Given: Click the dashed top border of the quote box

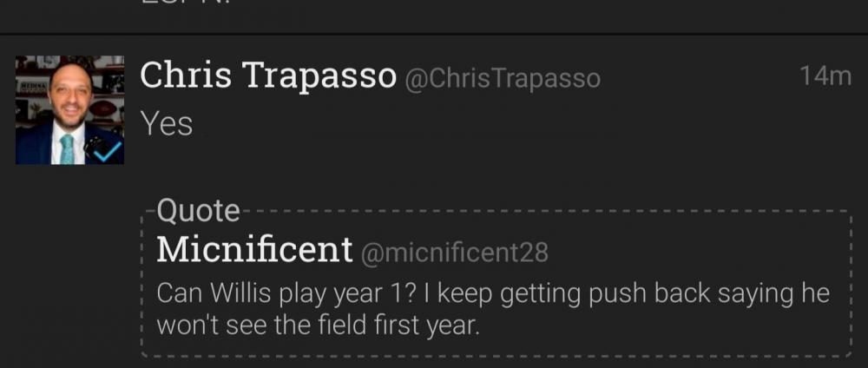Looking at the screenshot, I should tap(538, 211).
